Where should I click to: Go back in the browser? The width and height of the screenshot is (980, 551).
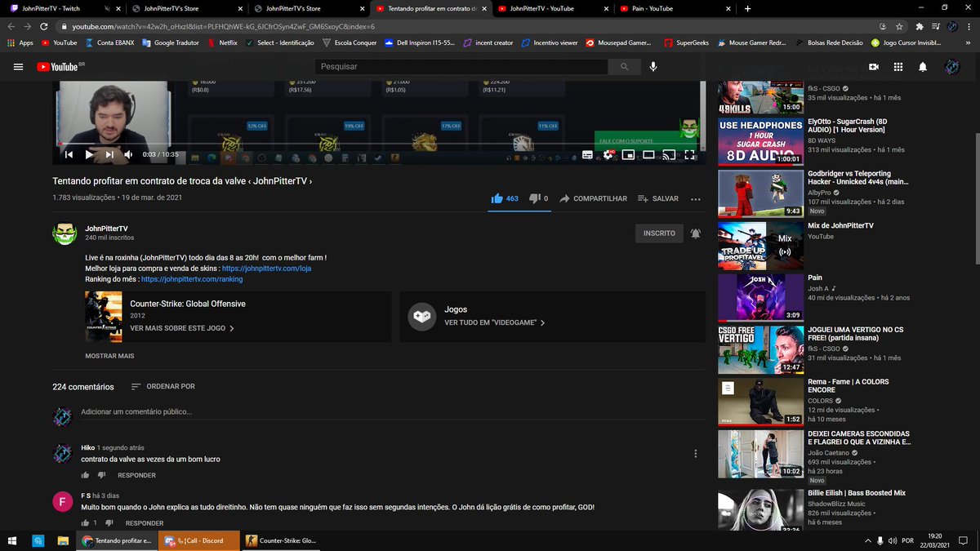click(12, 26)
